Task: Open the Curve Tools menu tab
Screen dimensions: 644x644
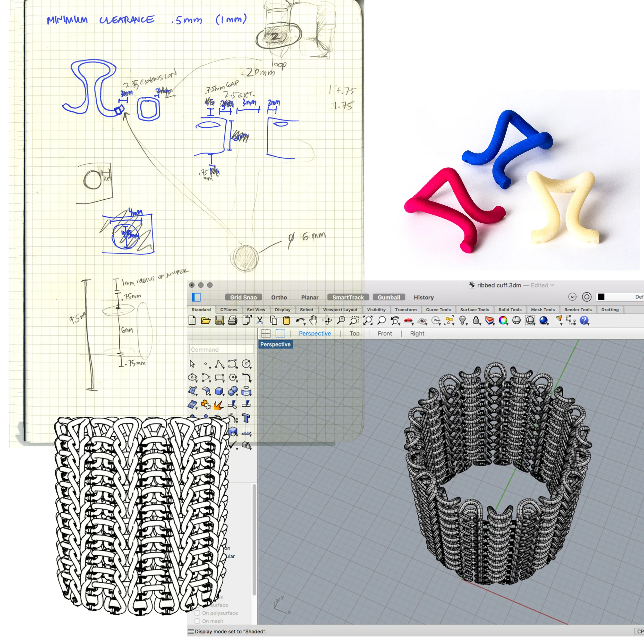Action: pos(439,310)
